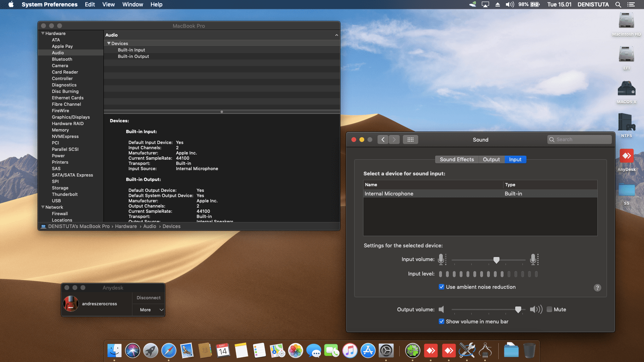The image size is (644, 362).
Task: Open Safari from the Dock
Action: [169, 351]
